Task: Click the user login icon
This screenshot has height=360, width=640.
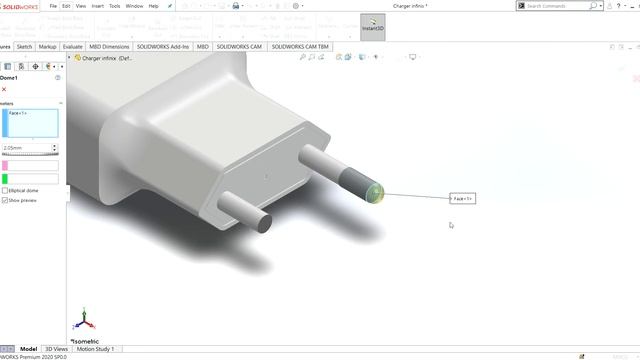Action: coord(609,6)
